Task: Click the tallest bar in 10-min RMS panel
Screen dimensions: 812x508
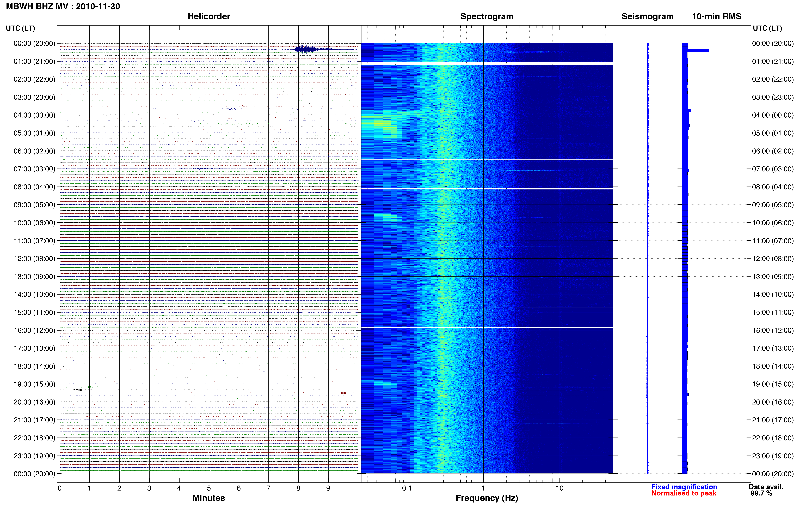Action: (696, 51)
